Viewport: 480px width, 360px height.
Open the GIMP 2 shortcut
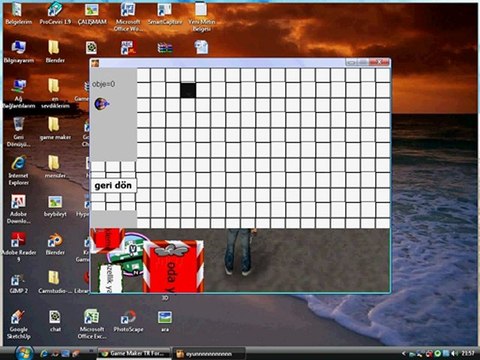coord(19,283)
